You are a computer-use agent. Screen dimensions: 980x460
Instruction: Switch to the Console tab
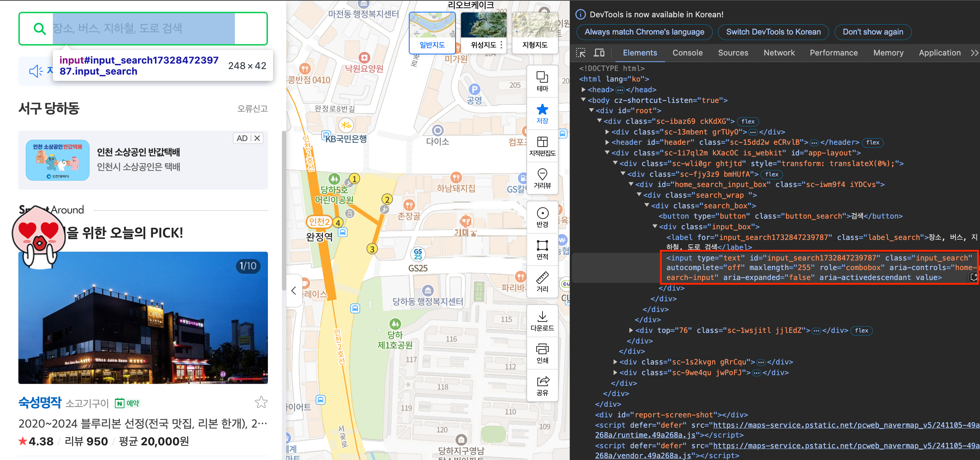pyautogui.click(x=687, y=53)
